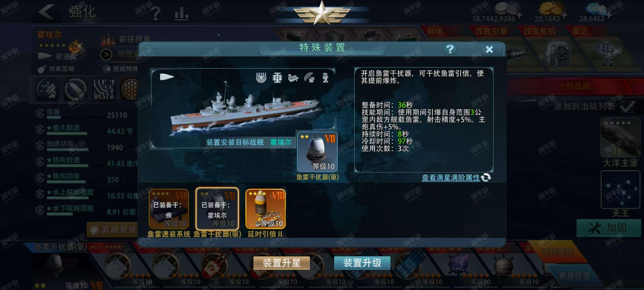644x290 pixels.
Task: Select the 鱼雷干扰器(驱) device in list
Action: coord(217,209)
